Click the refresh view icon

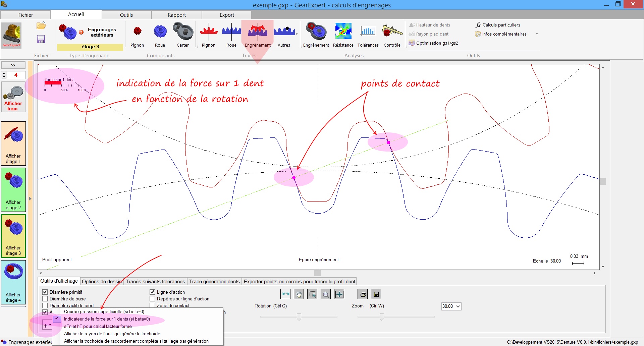[x=285, y=294]
